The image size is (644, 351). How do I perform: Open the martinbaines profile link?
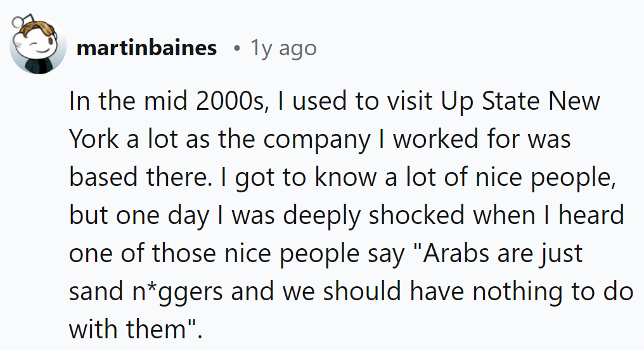click(146, 48)
